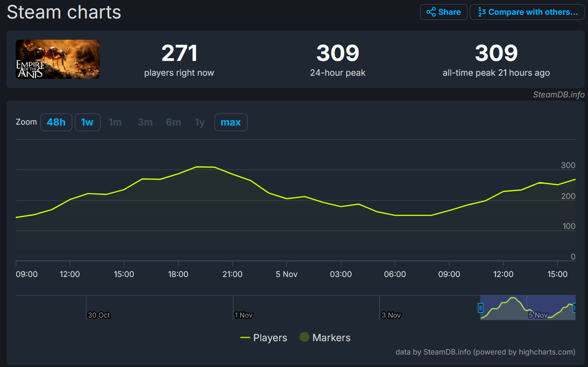588x367 pixels.
Task: Click the Markers legend circle icon
Action: [304, 337]
